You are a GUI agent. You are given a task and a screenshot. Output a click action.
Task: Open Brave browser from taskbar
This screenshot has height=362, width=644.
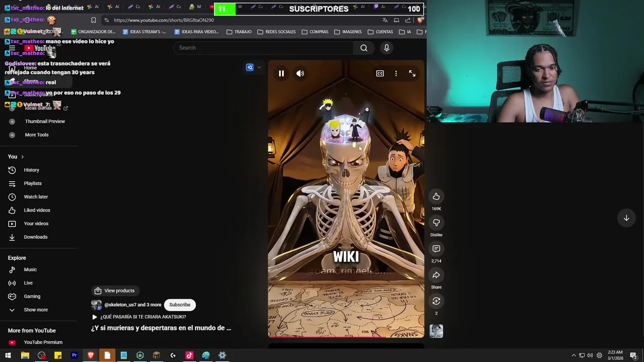click(x=91, y=355)
